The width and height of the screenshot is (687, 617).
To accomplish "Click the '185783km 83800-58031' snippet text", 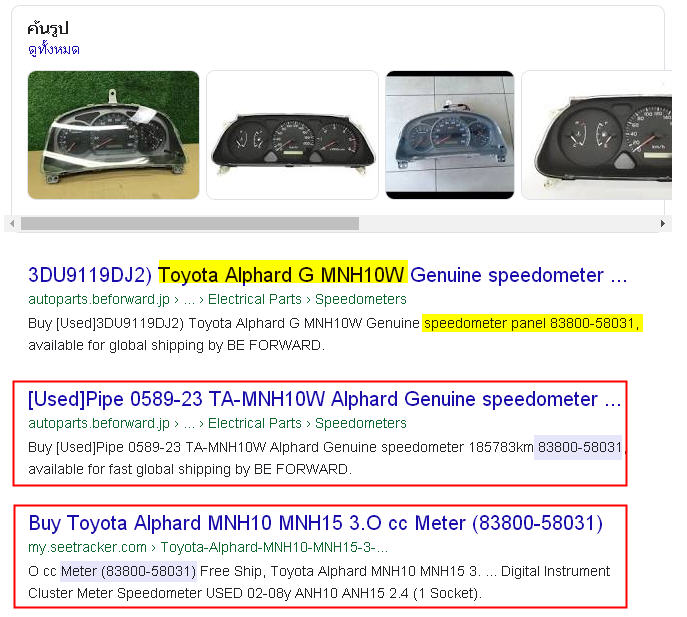I will [545, 447].
